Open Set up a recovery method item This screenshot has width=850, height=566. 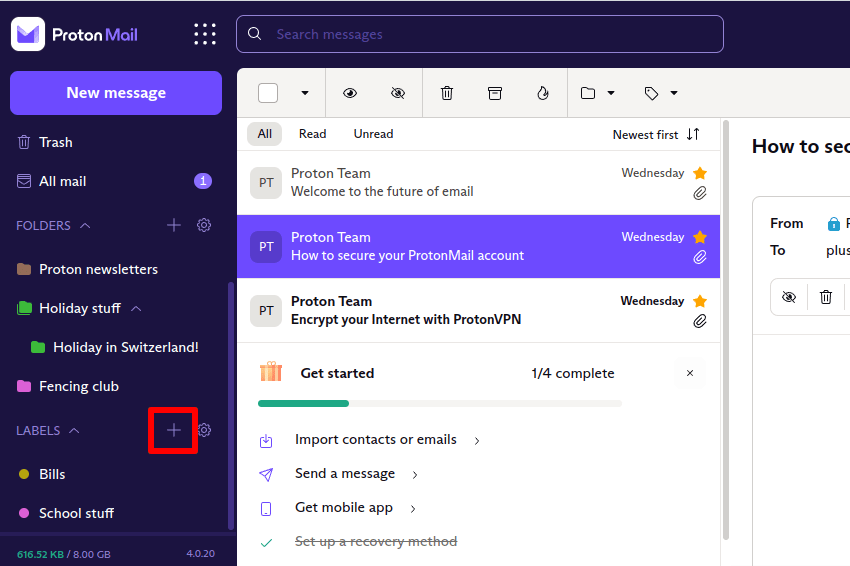pyautogui.click(x=376, y=542)
